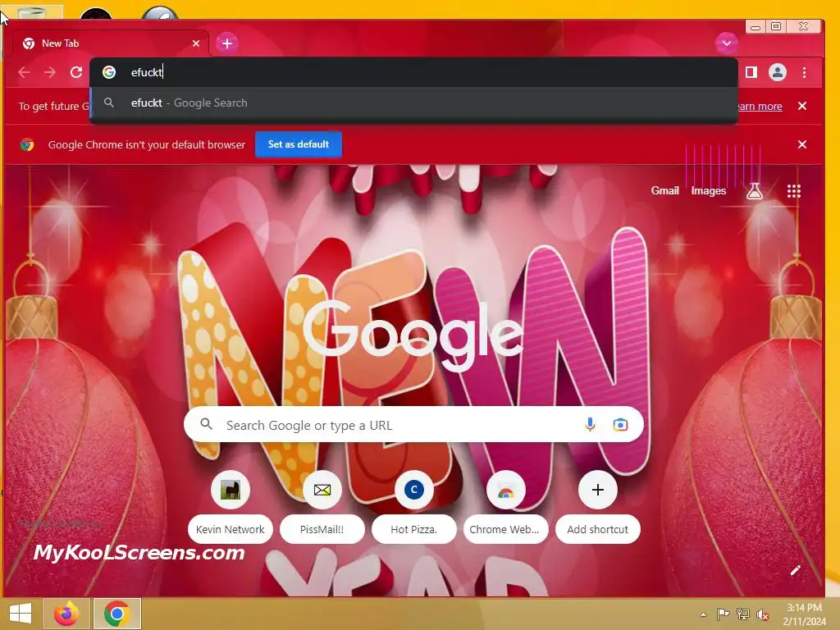This screenshot has height=630, width=840.
Task: Open the Windows Start button
Action: coord(21,614)
